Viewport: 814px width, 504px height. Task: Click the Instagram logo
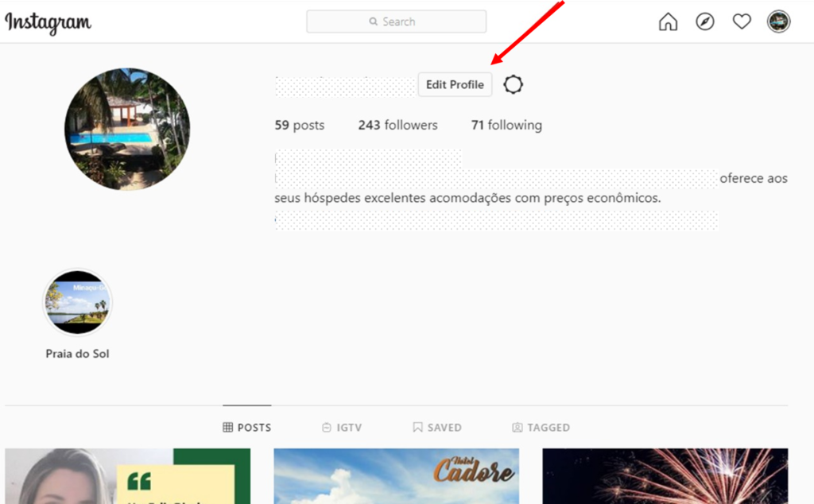[48, 22]
